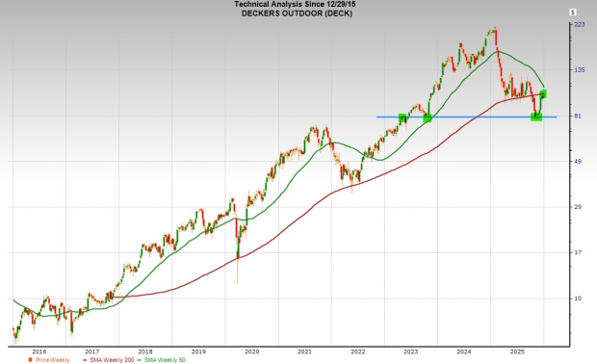Click the 29 price axis label
This screenshot has height=364, width=597.
click(578, 207)
